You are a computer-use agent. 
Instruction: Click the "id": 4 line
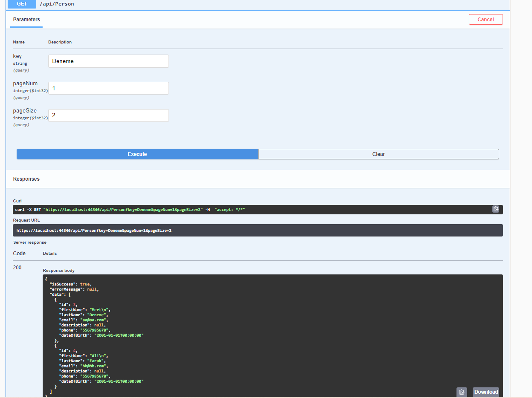(68, 351)
